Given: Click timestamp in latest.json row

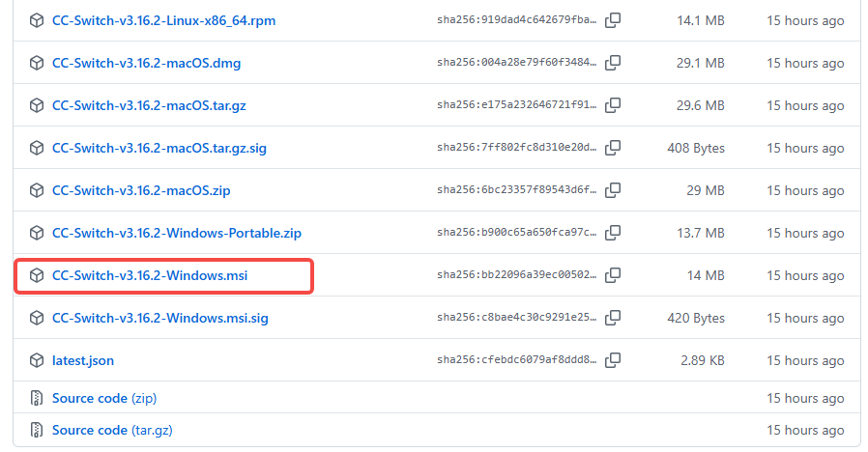Looking at the screenshot, I should [x=805, y=360].
